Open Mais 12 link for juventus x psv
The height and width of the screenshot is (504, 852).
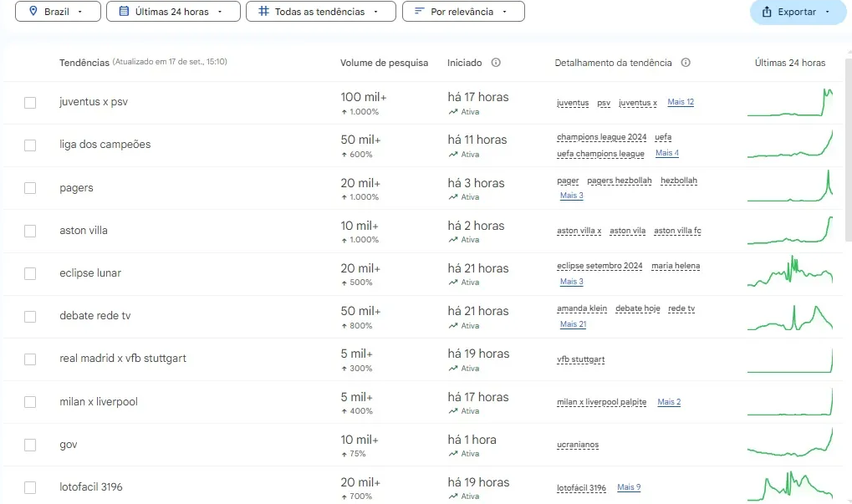pyautogui.click(x=681, y=102)
